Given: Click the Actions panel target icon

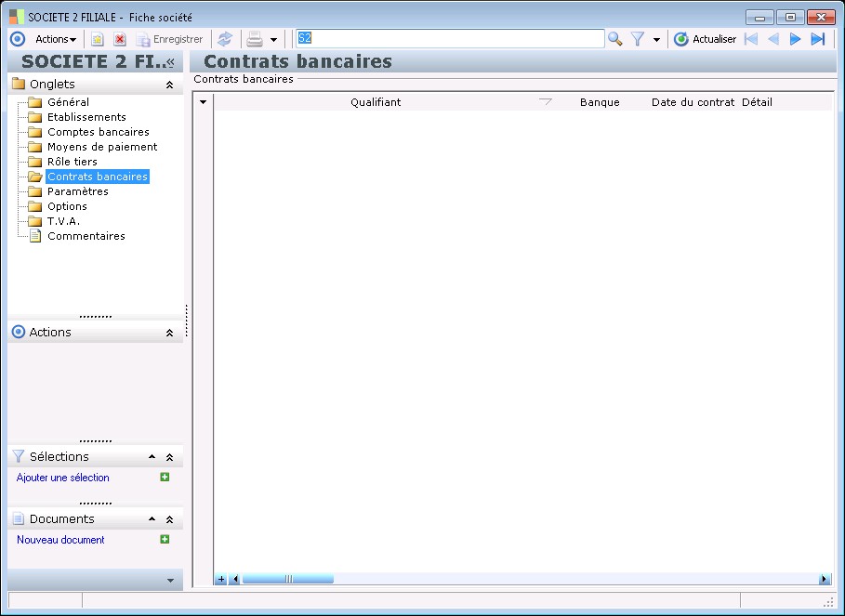Looking at the screenshot, I should [x=19, y=332].
